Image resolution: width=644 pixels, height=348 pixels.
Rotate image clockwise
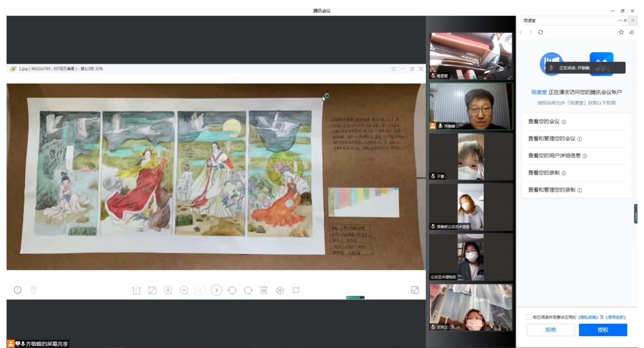tap(248, 290)
